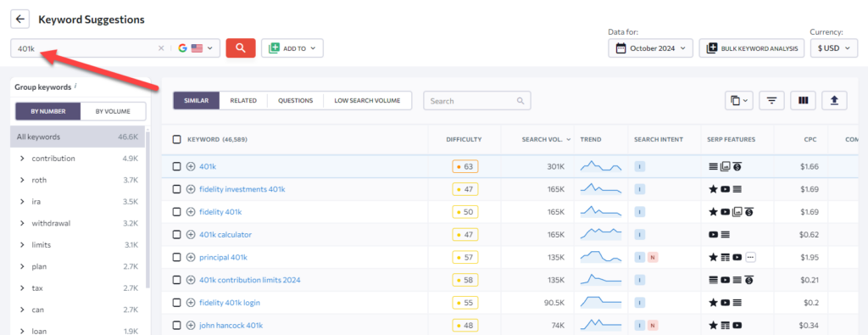Add 401k calculator with plus icon
Screen dimensions: 868x335
coord(191,235)
